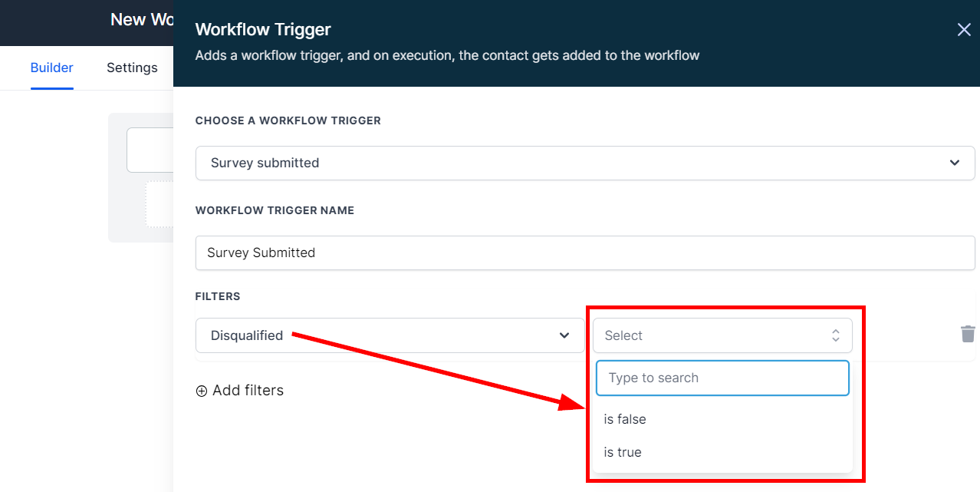Open the Survey submitted trigger dropdown
Screen dimensions: 980x492
[584, 163]
